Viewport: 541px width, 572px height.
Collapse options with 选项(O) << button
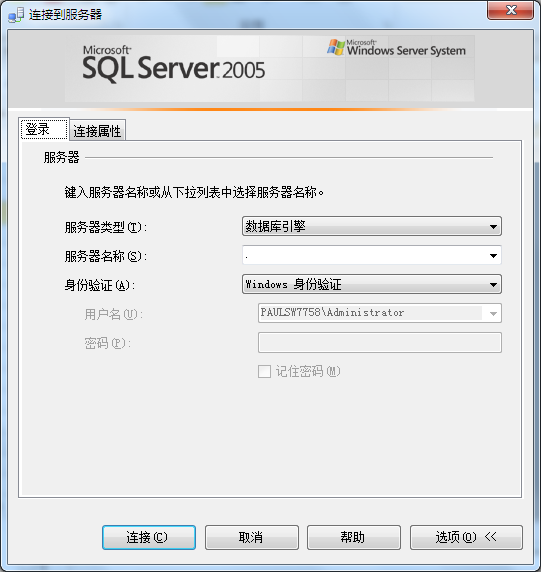pos(466,537)
